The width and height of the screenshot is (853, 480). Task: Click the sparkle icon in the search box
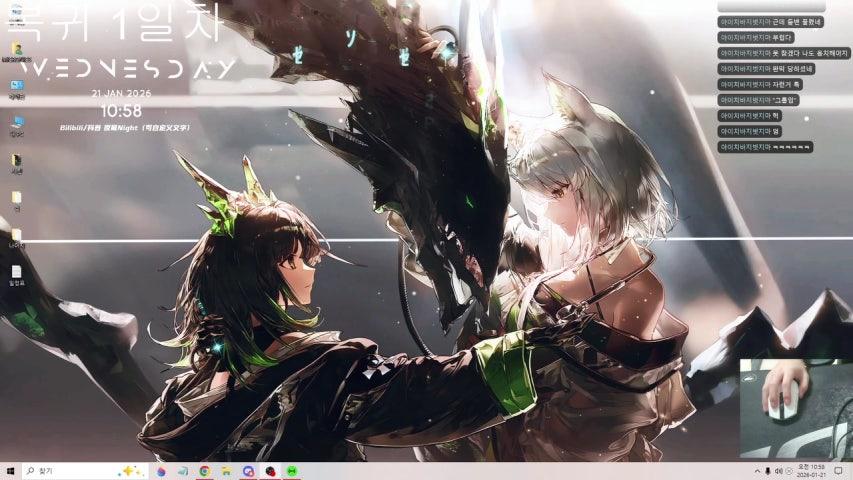tap(129, 471)
